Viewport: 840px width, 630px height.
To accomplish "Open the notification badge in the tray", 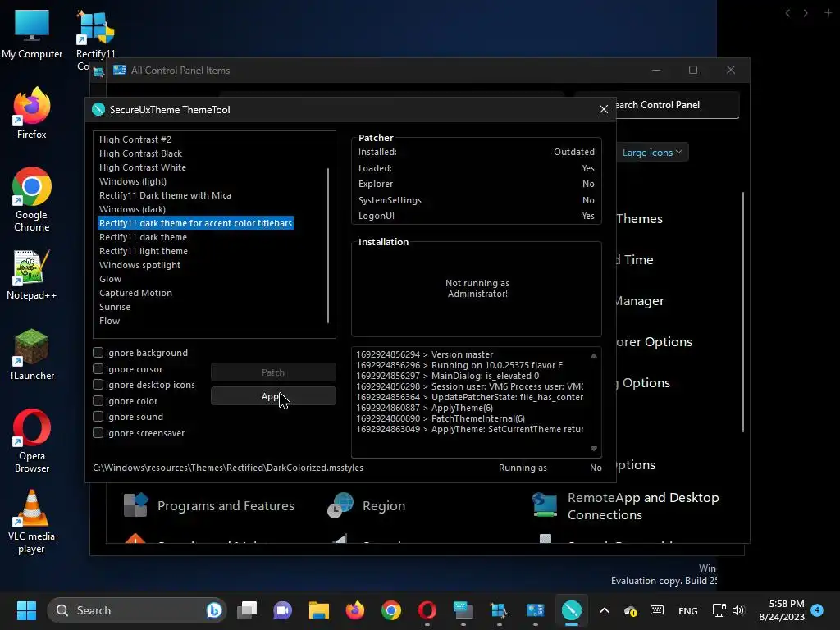I will click(x=817, y=609).
